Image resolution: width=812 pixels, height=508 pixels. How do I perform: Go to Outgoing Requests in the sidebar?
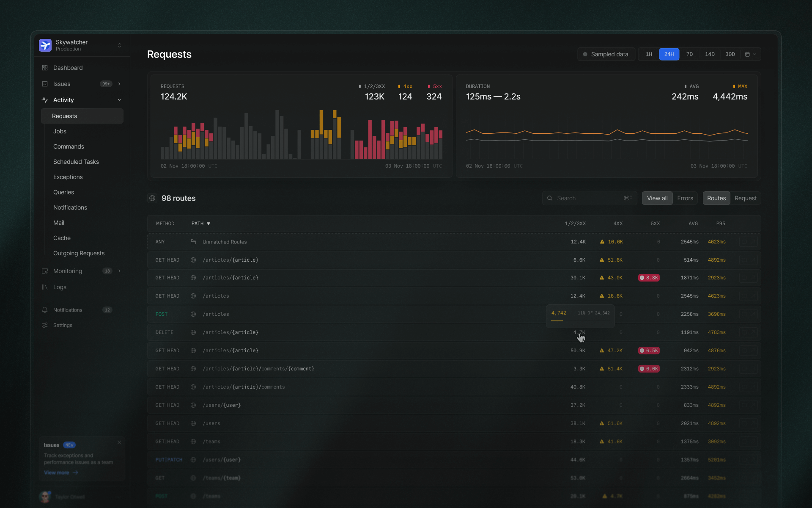click(x=79, y=253)
